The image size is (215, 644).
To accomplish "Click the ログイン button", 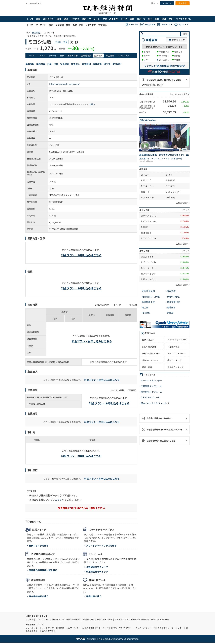I will click(167, 4).
